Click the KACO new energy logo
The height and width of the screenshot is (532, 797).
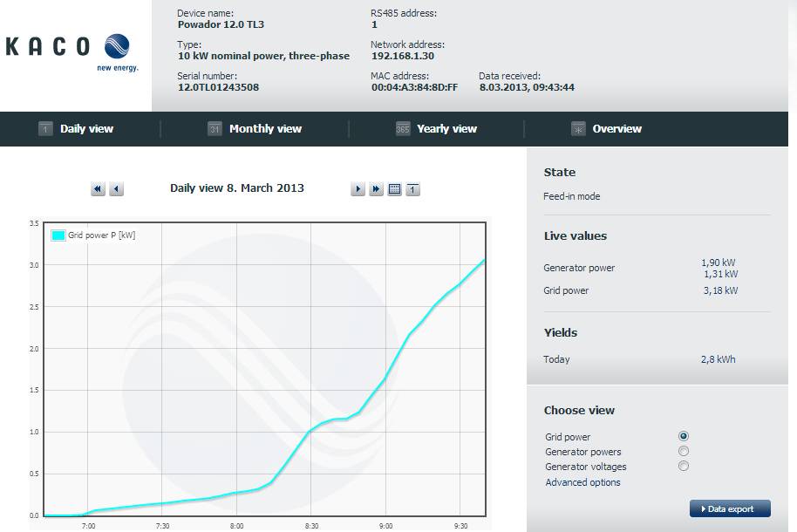(72, 51)
